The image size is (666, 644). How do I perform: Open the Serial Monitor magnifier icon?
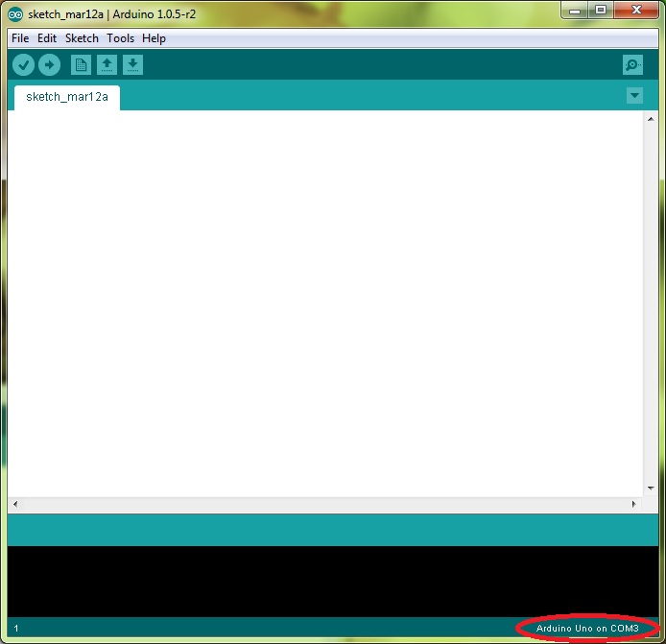coord(632,65)
